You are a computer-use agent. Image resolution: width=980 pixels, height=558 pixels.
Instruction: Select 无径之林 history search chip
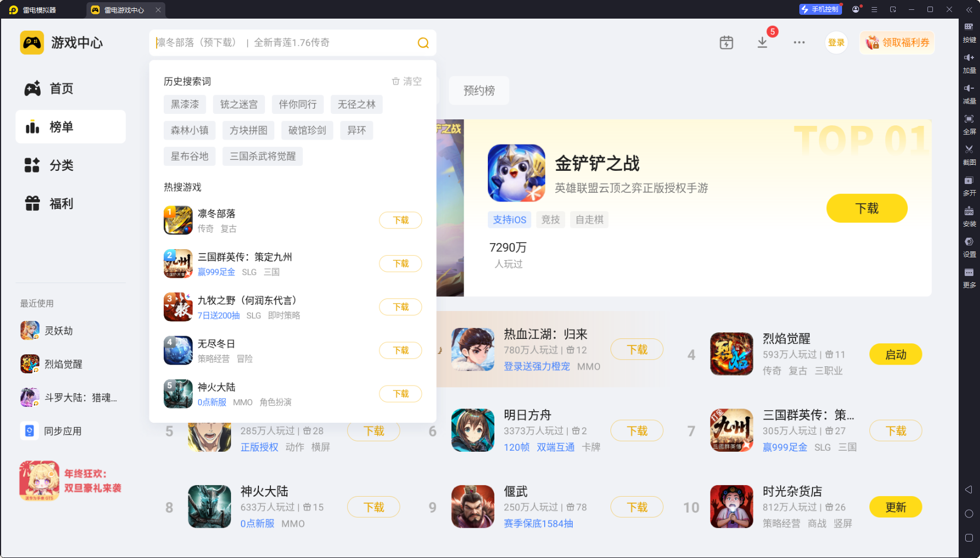tap(356, 104)
